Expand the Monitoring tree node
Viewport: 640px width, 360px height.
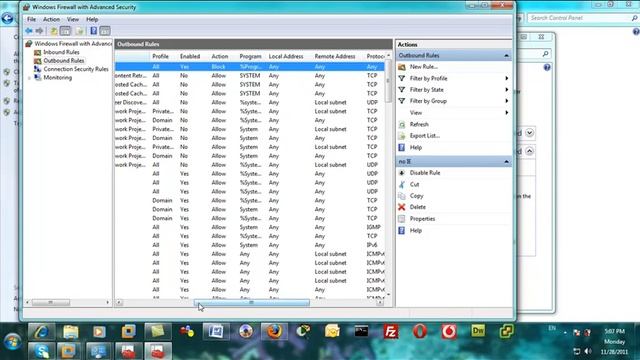29,78
